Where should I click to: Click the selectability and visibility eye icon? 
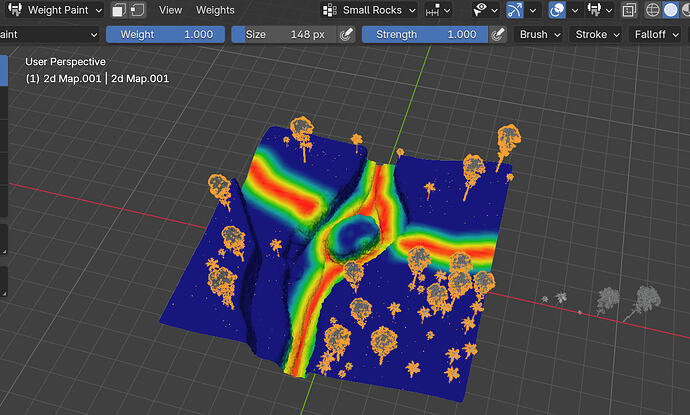pyautogui.click(x=480, y=10)
